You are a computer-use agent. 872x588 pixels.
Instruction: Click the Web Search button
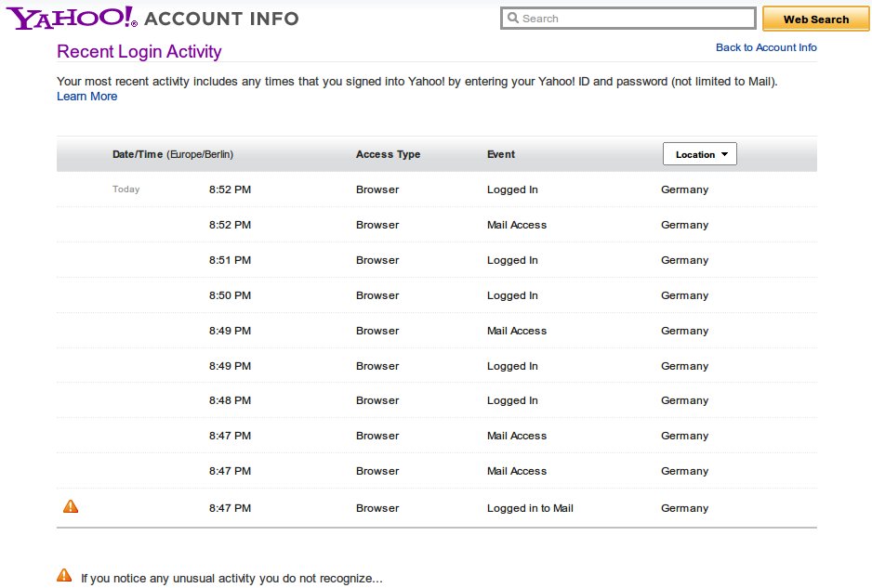[816, 19]
